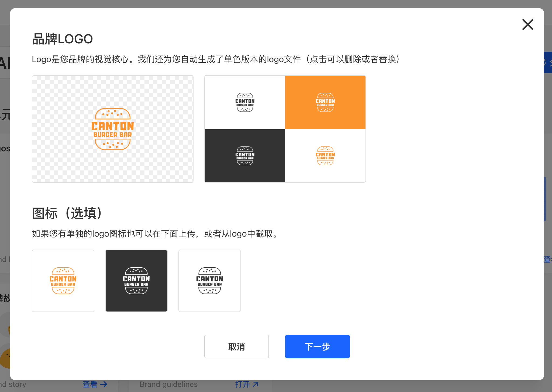The width and height of the screenshot is (552, 392).
Task: Click the 品牌LOGO heading text
Action: (62, 39)
